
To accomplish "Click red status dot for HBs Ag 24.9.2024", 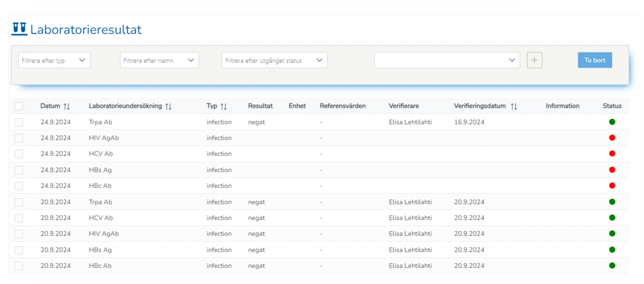I will pos(612,170).
